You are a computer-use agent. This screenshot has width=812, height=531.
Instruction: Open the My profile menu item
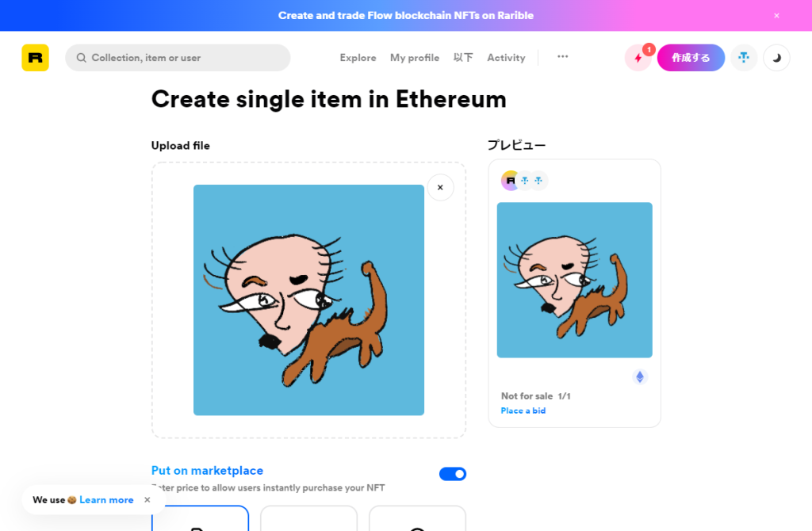[415, 58]
